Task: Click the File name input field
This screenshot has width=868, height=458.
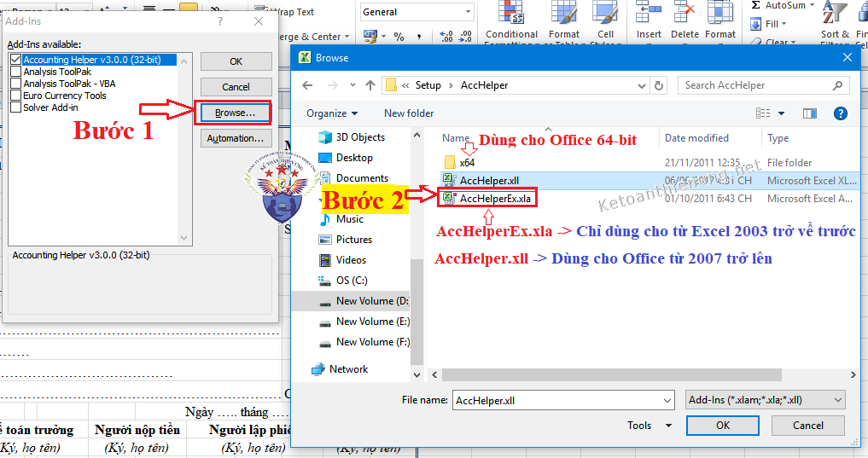Action: (557, 400)
